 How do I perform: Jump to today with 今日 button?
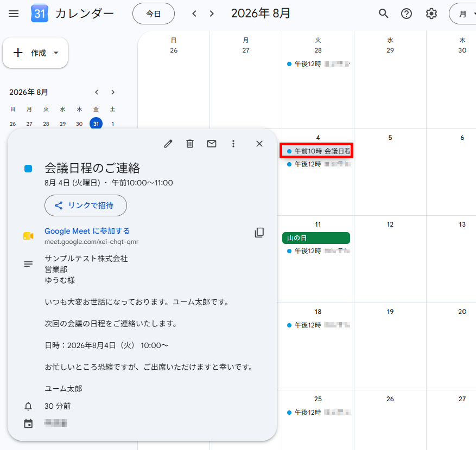tap(153, 14)
